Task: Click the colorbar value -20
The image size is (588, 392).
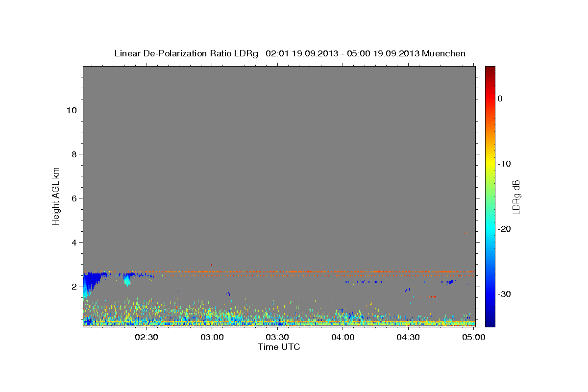Action: pyautogui.click(x=504, y=229)
